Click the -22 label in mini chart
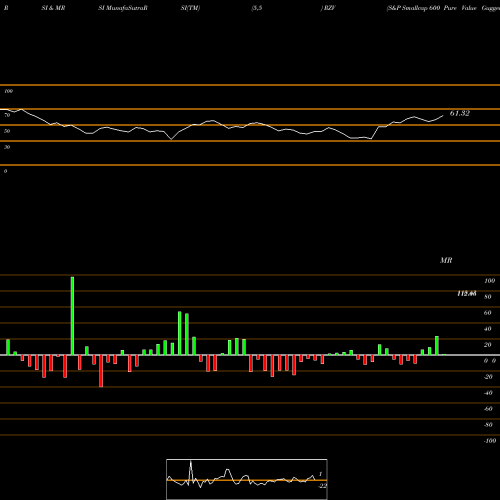 (x=322, y=486)
